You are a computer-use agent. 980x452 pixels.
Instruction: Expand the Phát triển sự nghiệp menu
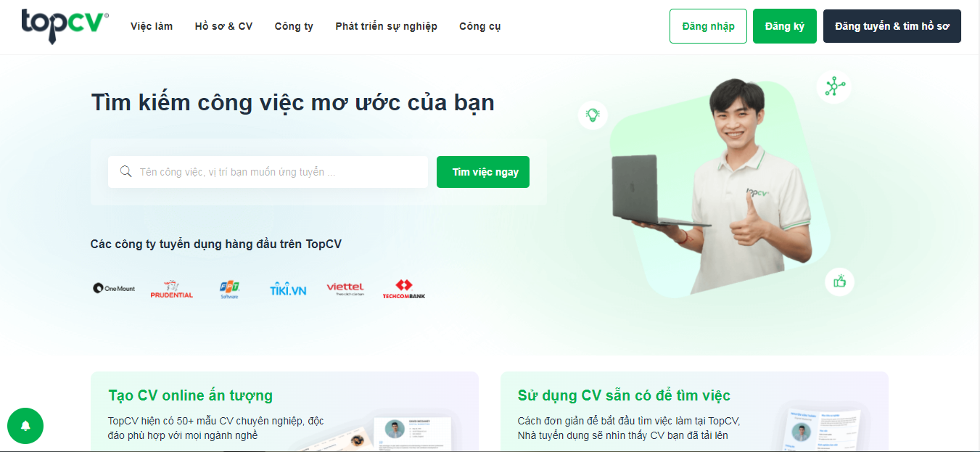click(x=386, y=26)
